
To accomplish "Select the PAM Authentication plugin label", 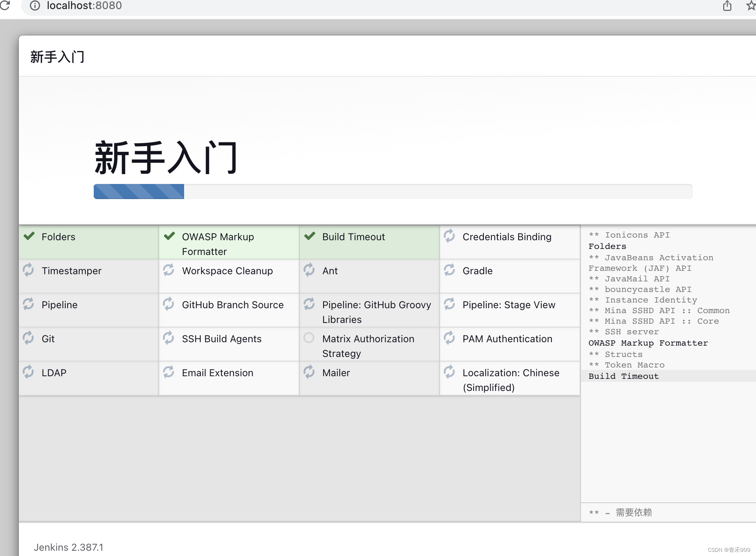I will [x=507, y=339].
